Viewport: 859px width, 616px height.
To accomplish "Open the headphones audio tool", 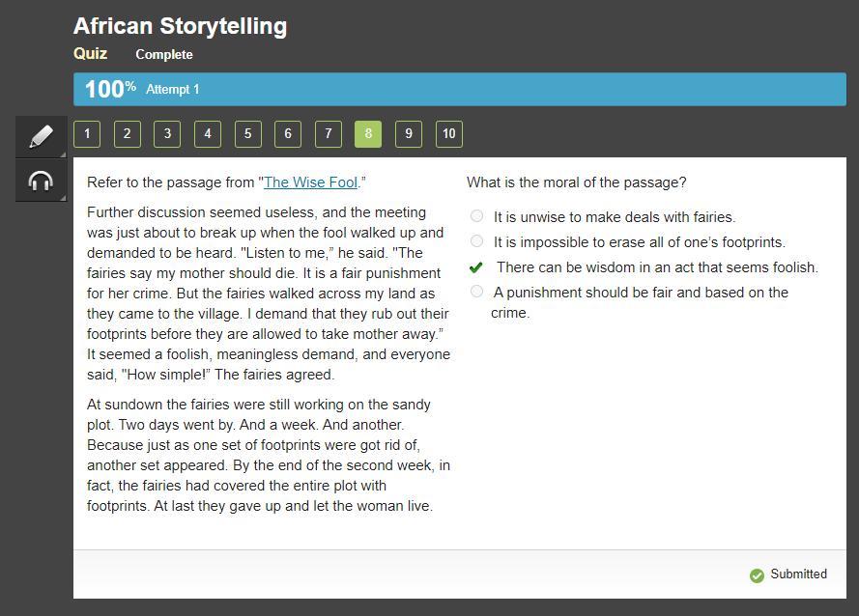I will [x=41, y=181].
